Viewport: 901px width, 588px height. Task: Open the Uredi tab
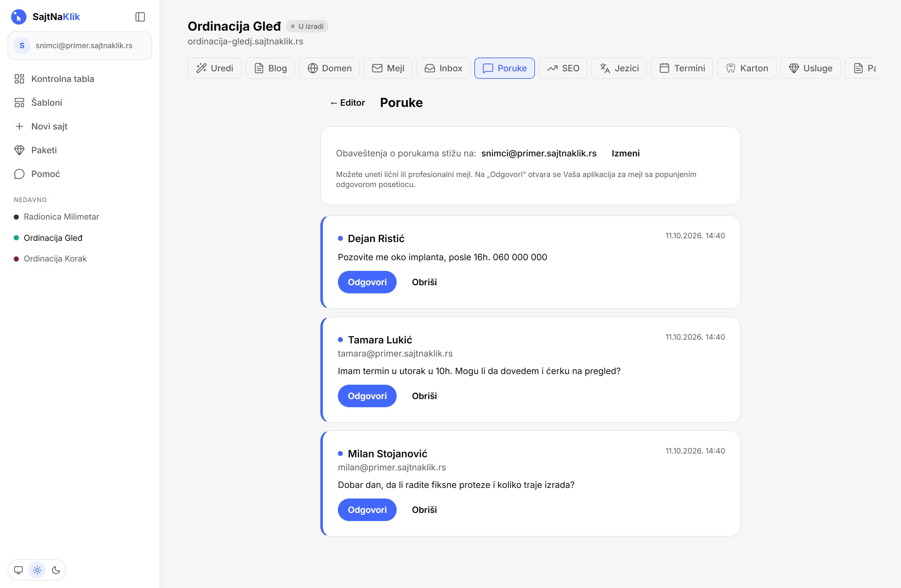click(x=215, y=68)
